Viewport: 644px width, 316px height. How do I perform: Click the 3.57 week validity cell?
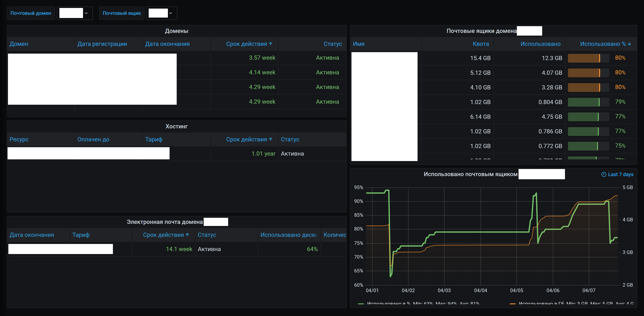coord(262,58)
